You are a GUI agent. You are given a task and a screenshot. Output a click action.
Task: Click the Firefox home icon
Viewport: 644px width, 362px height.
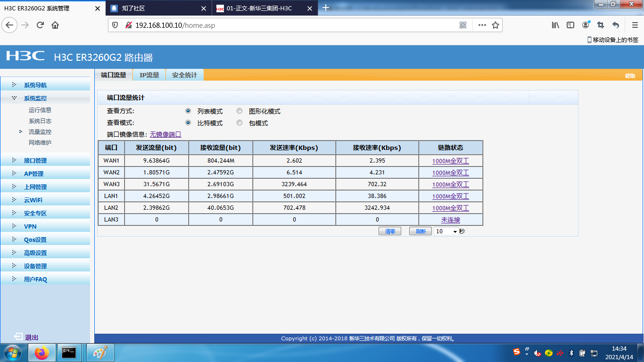pos(55,25)
